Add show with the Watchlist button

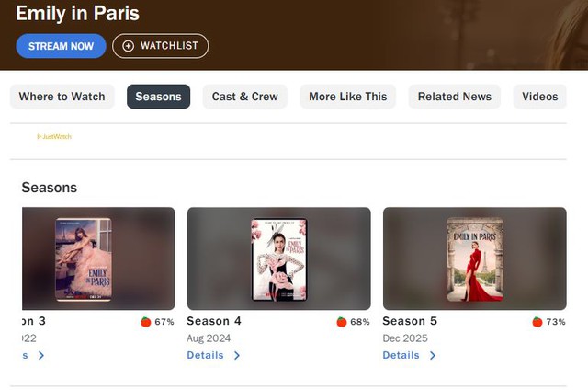[x=161, y=46]
